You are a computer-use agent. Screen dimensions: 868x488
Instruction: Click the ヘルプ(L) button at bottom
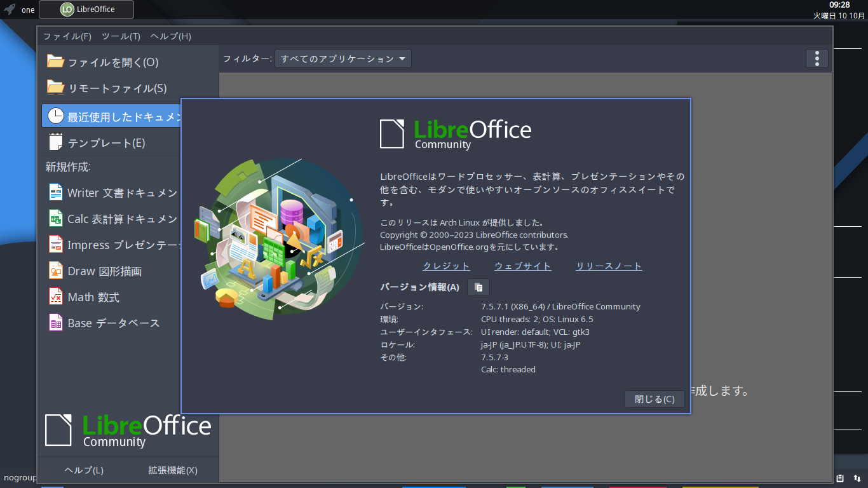84,470
